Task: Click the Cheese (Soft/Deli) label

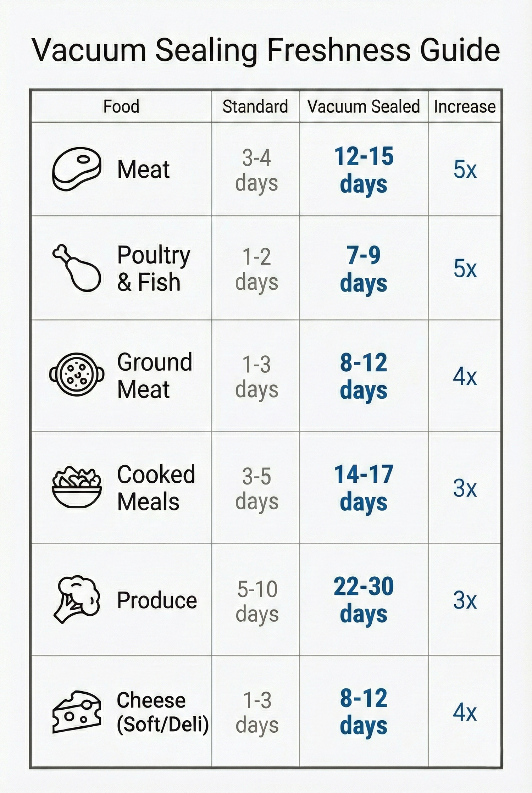Action: pyautogui.click(x=162, y=712)
